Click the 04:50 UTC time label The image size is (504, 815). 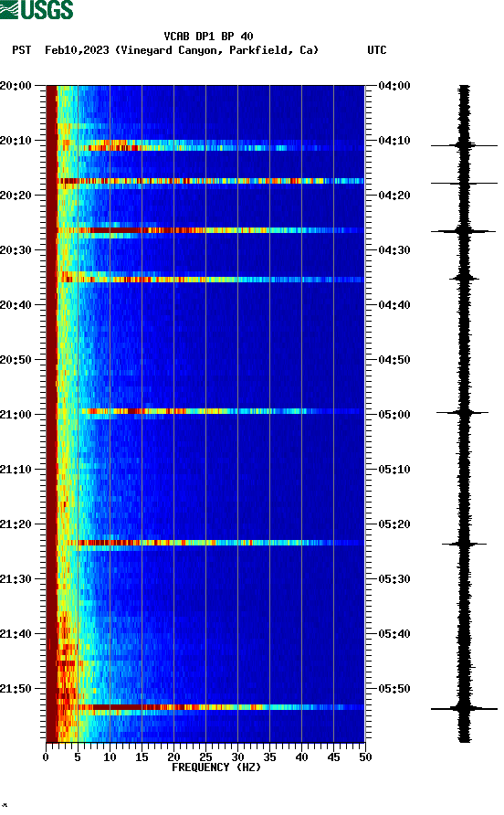pos(394,360)
